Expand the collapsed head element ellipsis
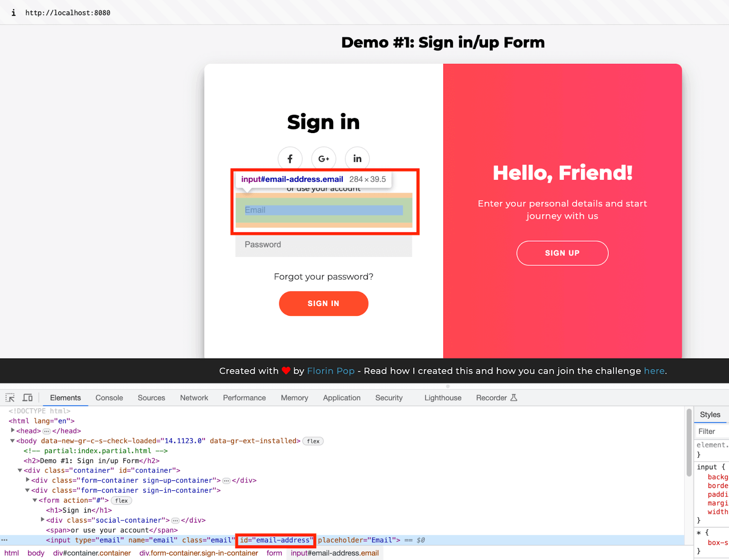This screenshot has width=729, height=560. click(x=46, y=431)
